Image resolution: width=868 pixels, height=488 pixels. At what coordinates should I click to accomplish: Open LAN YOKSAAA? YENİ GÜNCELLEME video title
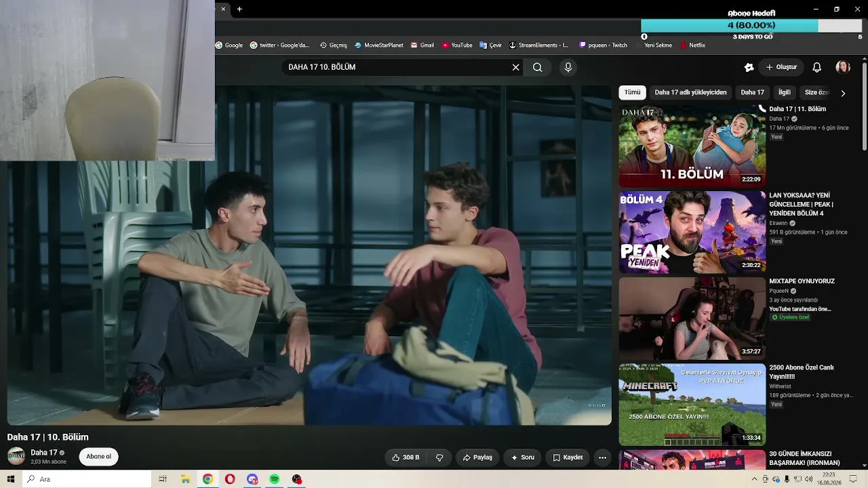802,204
